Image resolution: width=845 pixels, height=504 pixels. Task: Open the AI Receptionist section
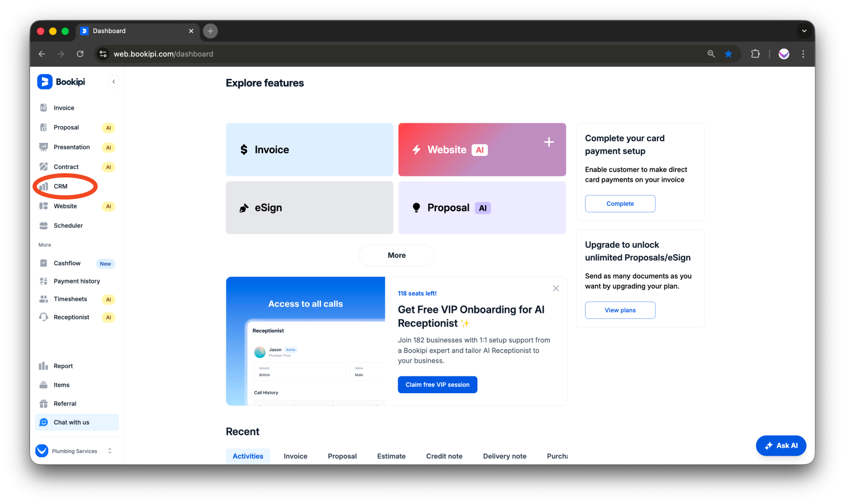point(72,317)
